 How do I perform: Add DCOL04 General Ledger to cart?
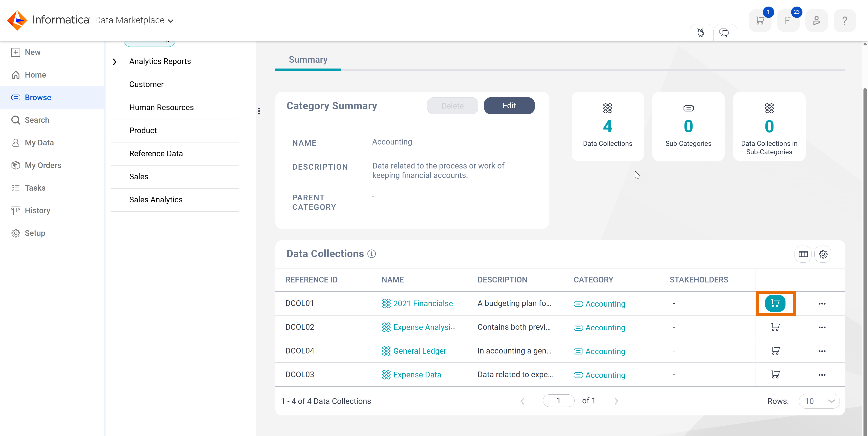coord(775,351)
